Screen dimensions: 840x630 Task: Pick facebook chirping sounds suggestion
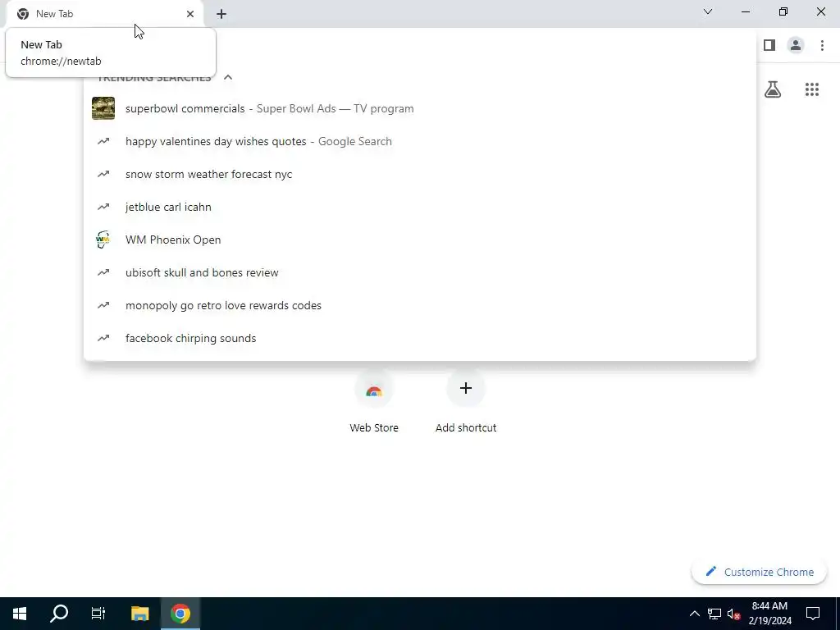pyautogui.click(x=420, y=338)
